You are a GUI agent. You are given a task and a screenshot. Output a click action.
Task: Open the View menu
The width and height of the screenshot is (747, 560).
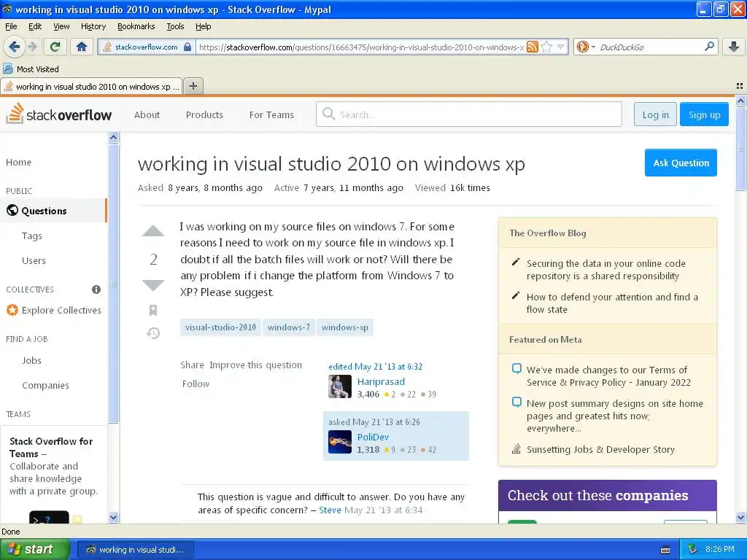point(61,26)
